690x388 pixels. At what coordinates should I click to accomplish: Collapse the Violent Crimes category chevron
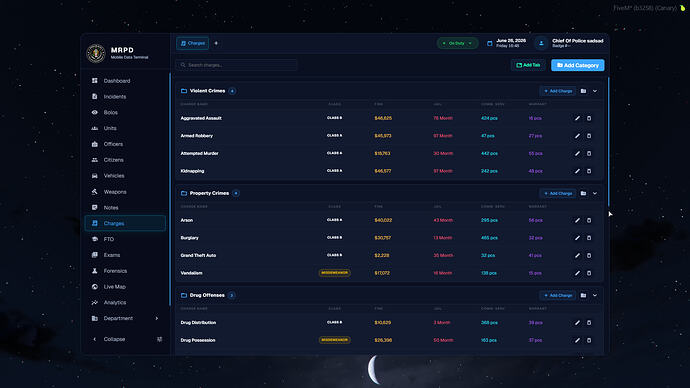pos(595,91)
